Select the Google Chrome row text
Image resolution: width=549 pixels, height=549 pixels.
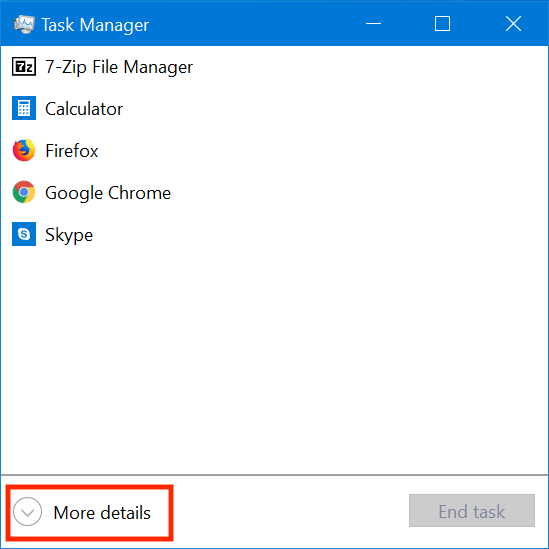tap(108, 193)
